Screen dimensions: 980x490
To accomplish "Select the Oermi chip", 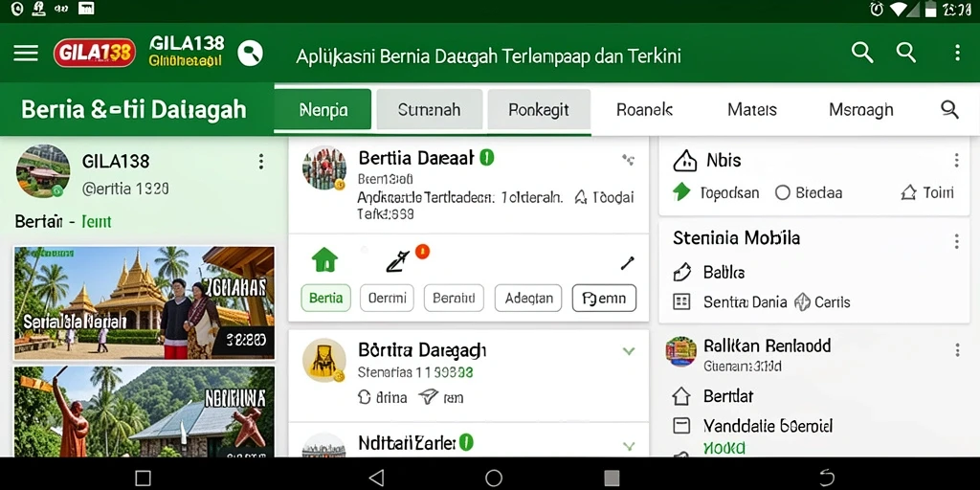I will coord(387,299).
